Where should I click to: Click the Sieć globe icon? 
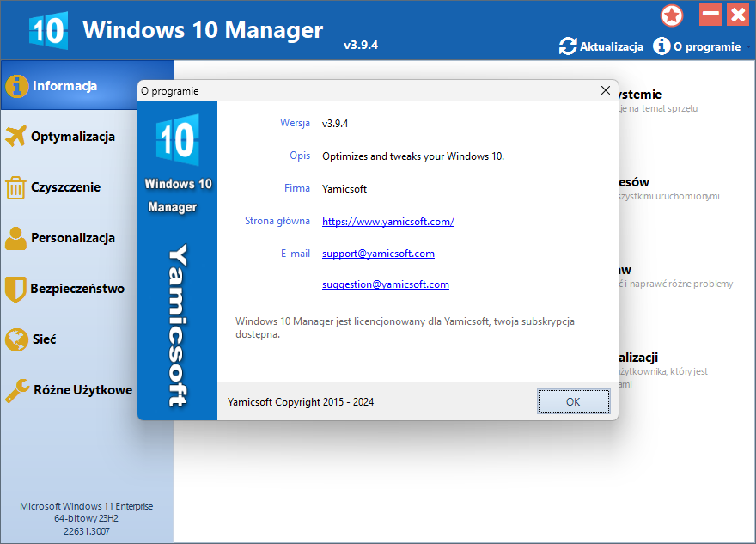tap(17, 339)
